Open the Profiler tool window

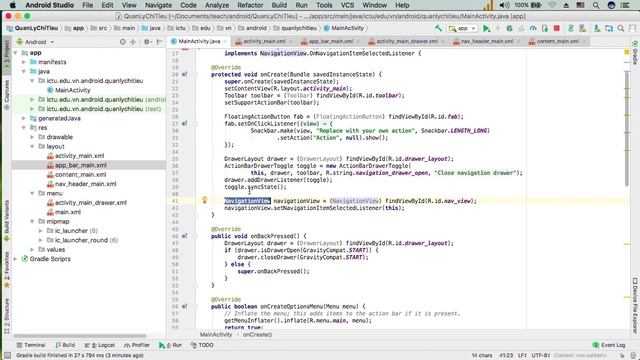[x=137, y=345]
